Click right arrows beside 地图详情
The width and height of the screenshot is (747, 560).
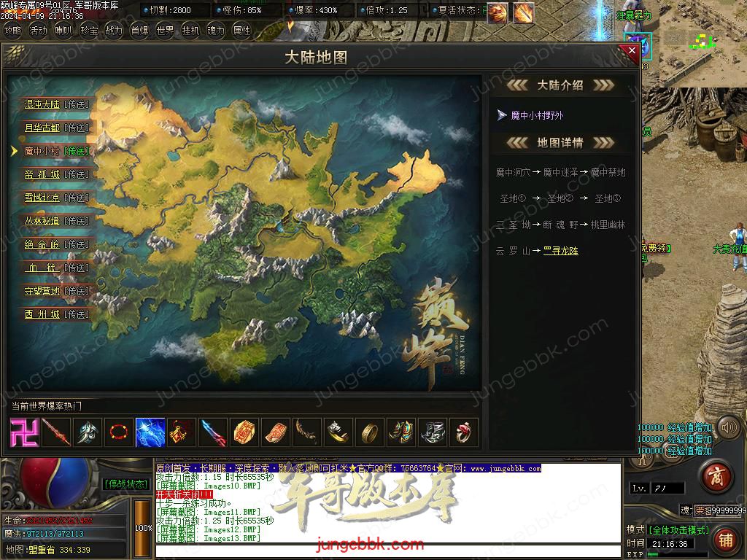tap(603, 142)
